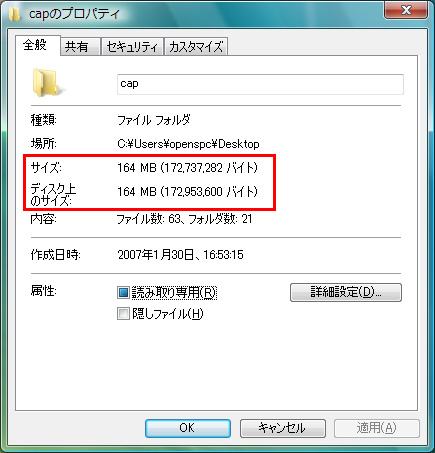This screenshot has width=435, height=453.
Task: Click the 内容 file count text
Action: click(184, 219)
